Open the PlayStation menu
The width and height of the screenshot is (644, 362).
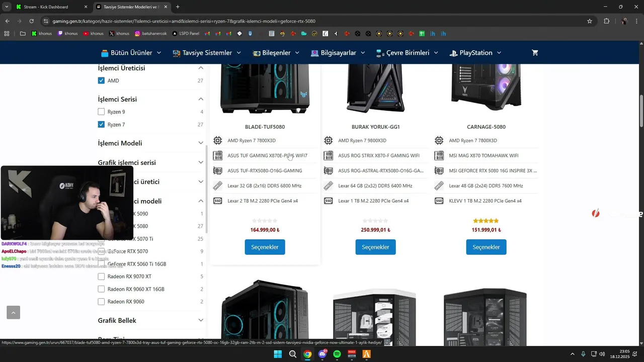pos(475,53)
